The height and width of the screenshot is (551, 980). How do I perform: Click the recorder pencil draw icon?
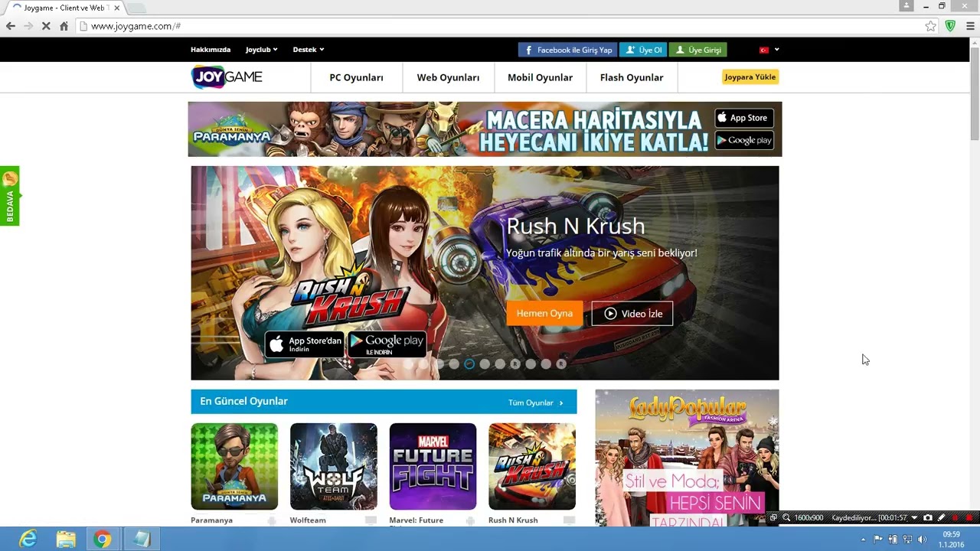[x=942, y=518]
